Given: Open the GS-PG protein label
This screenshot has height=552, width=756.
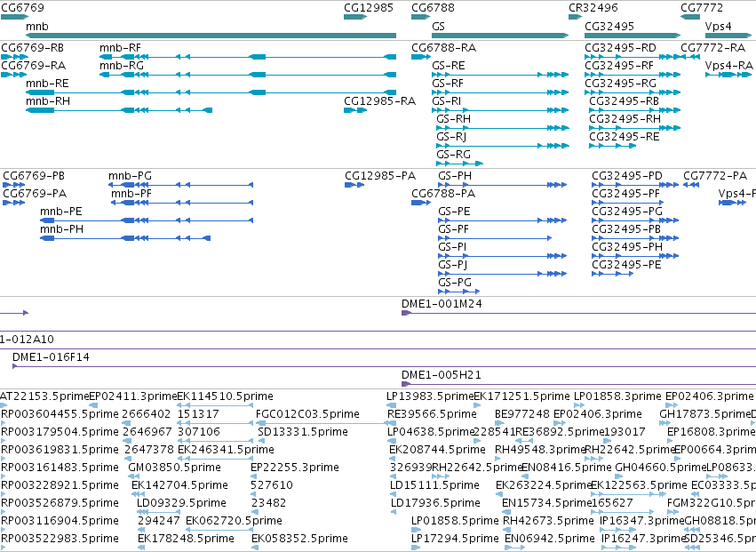Looking at the screenshot, I should [x=455, y=283].
